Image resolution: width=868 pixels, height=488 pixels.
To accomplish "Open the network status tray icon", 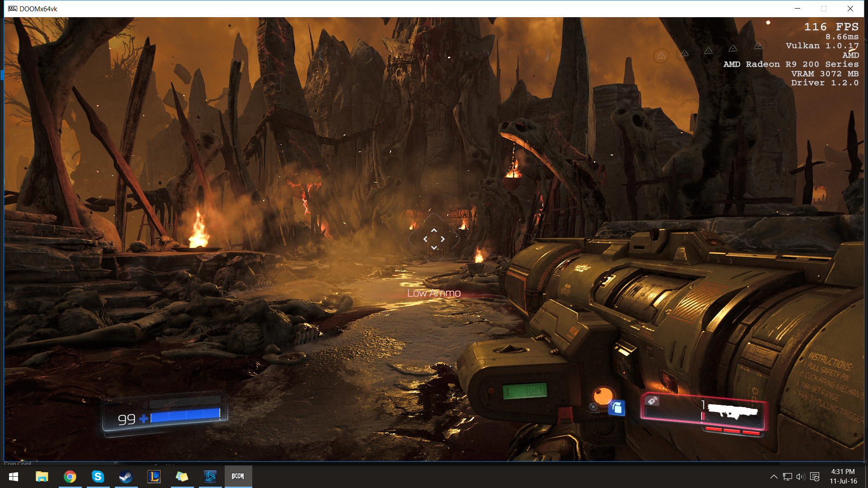I will [x=787, y=477].
